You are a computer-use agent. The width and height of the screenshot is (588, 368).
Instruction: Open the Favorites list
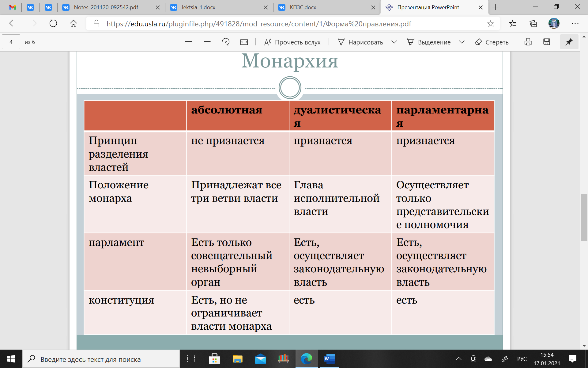pos(513,24)
